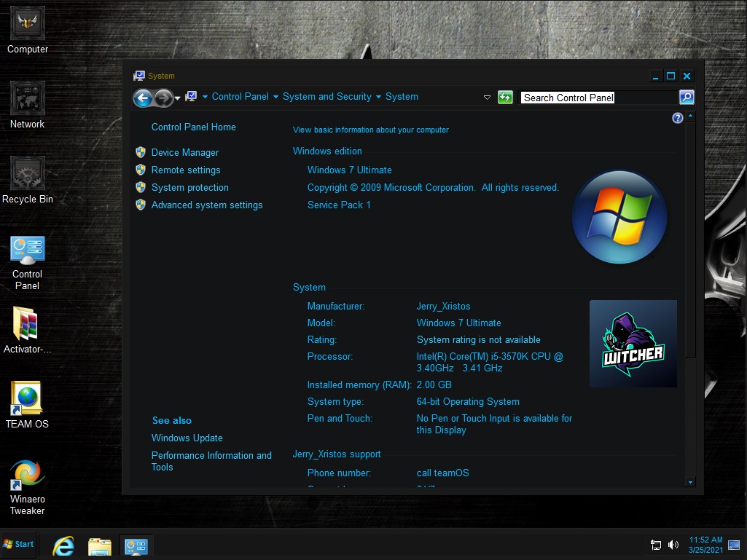This screenshot has height=560, width=747.
Task: Open Control Panel Home link
Action: click(193, 127)
